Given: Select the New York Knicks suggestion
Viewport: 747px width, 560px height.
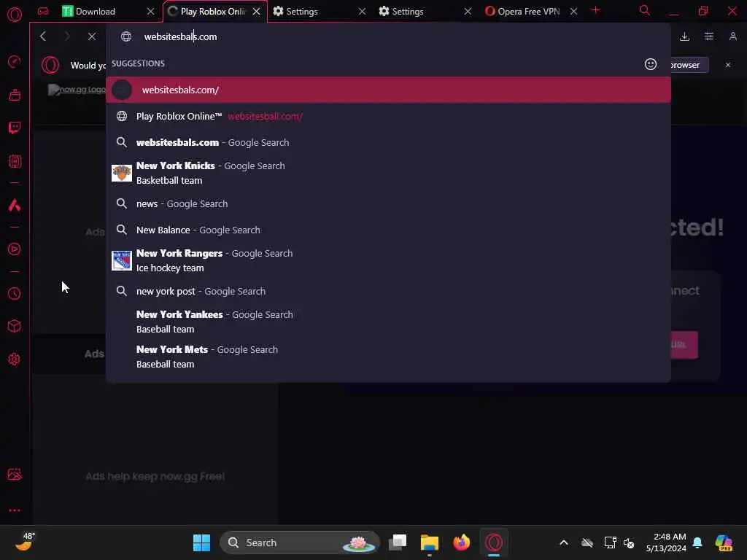Looking at the screenshot, I should point(388,173).
